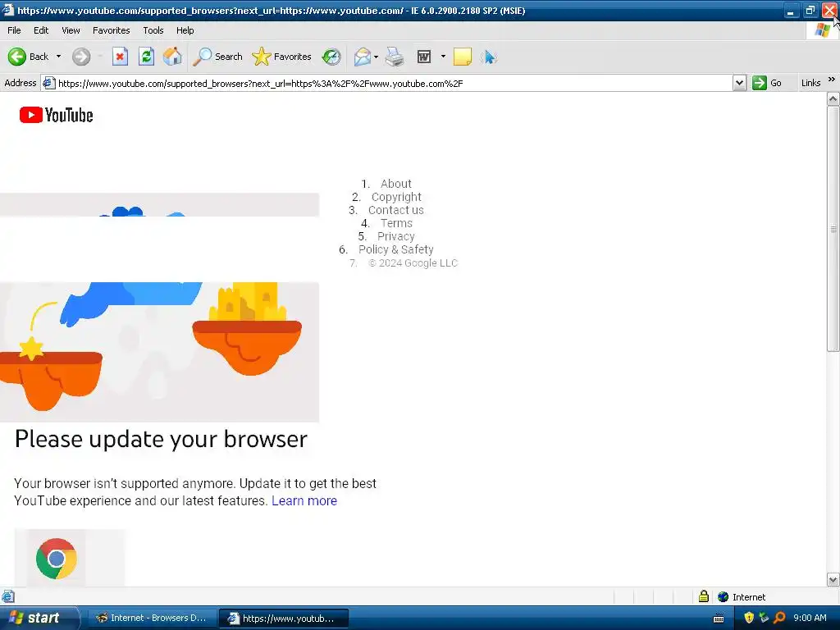Click the Windows Start button

coord(39,618)
